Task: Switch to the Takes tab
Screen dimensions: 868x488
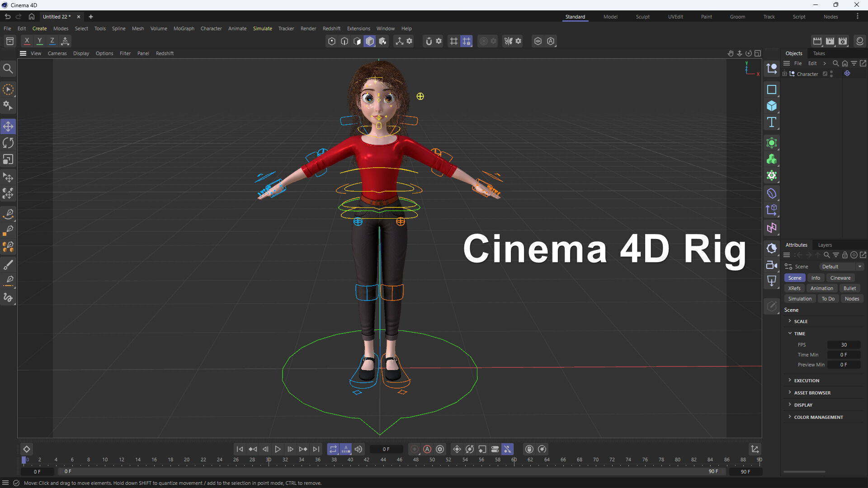Action: (x=819, y=53)
